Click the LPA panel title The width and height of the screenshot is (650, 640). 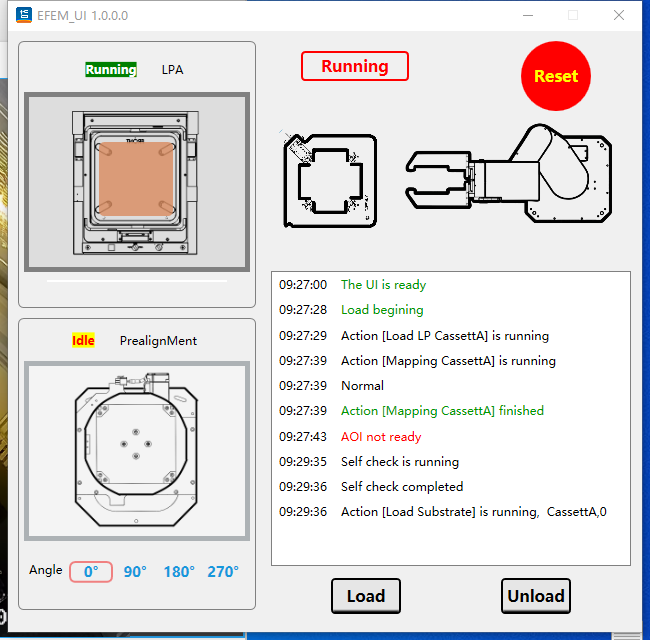(x=172, y=70)
